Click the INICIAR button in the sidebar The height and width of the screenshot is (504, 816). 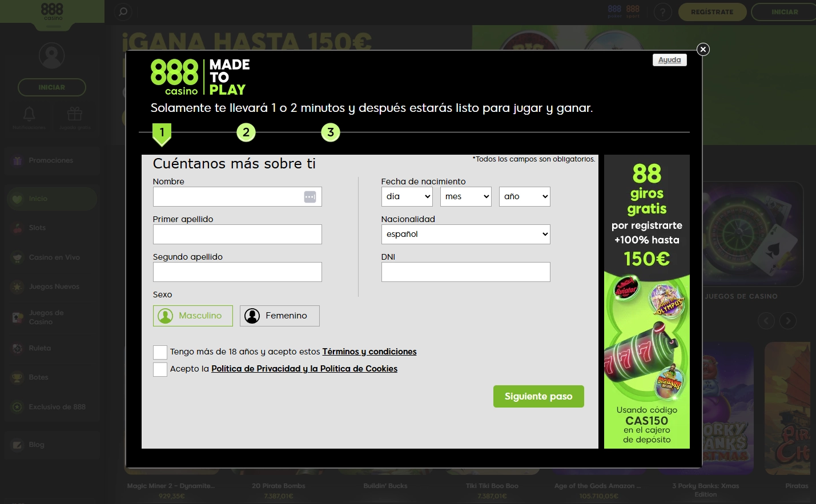pyautogui.click(x=52, y=87)
